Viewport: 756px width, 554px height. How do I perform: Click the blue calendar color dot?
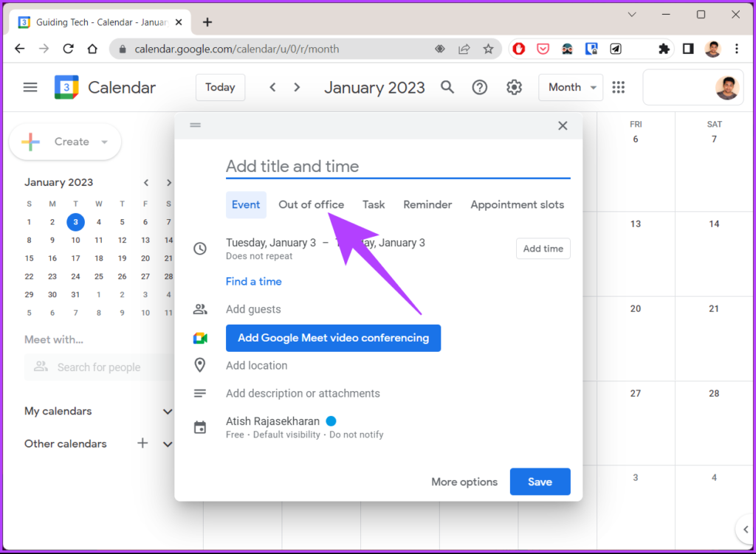(x=331, y=421)
